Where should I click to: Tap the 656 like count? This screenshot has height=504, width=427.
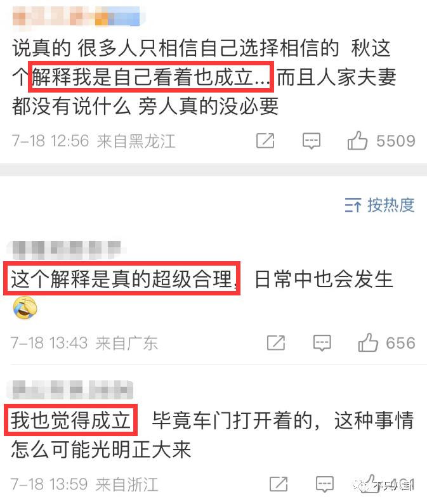400,343
